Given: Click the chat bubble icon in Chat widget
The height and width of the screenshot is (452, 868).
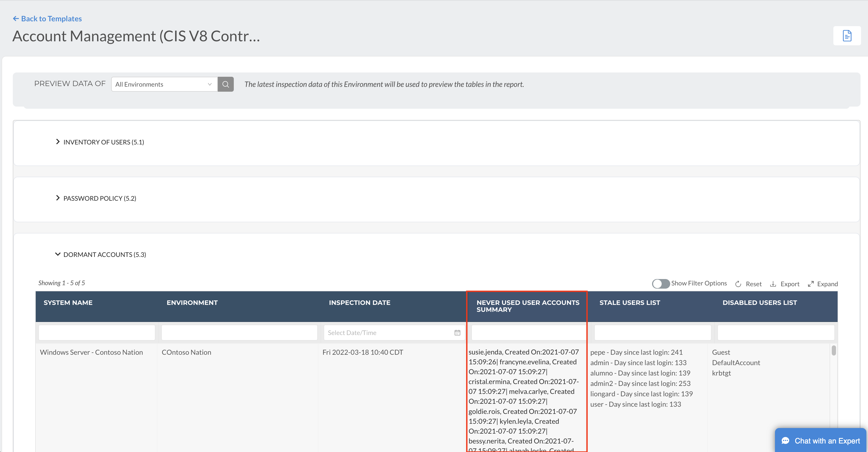Looking at the screenshot, I should [785, 441].
